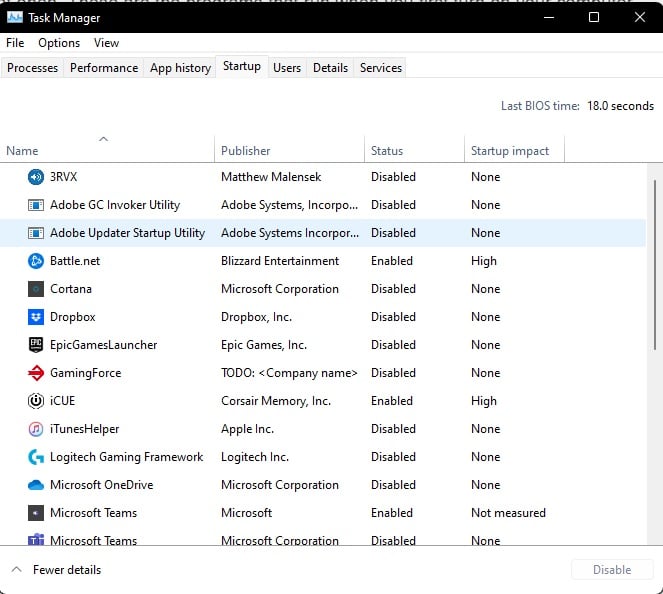Screen dimensions: 663x594
Task: Switch to the App history tab
Action: click(181, 68)
